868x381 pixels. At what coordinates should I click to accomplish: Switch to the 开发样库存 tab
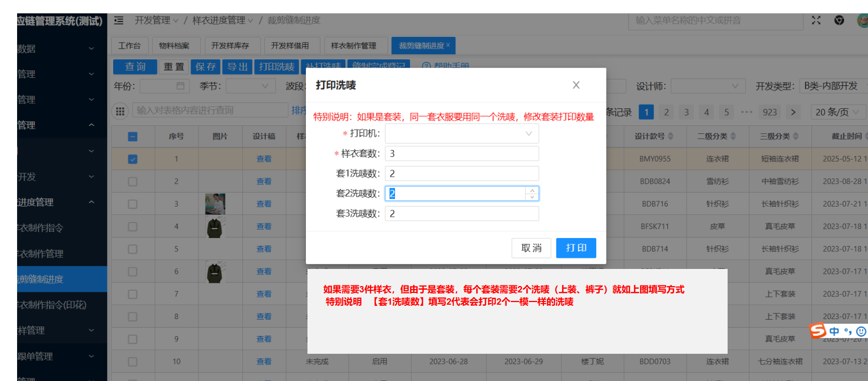tap(230, 46)
